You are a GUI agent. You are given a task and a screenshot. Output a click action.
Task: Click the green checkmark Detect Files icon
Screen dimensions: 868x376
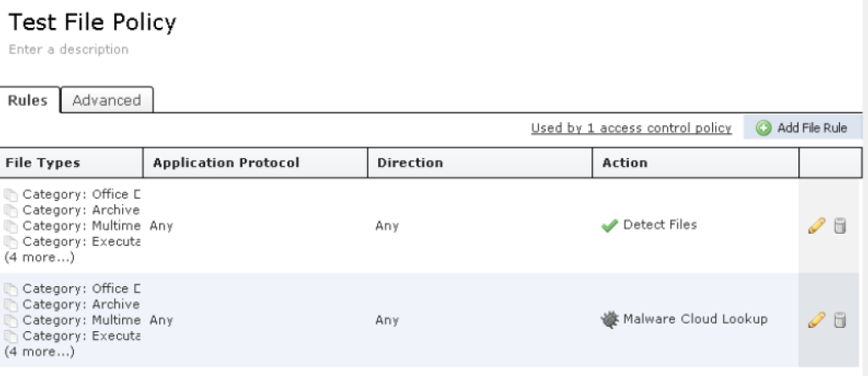tap(609, 226)
